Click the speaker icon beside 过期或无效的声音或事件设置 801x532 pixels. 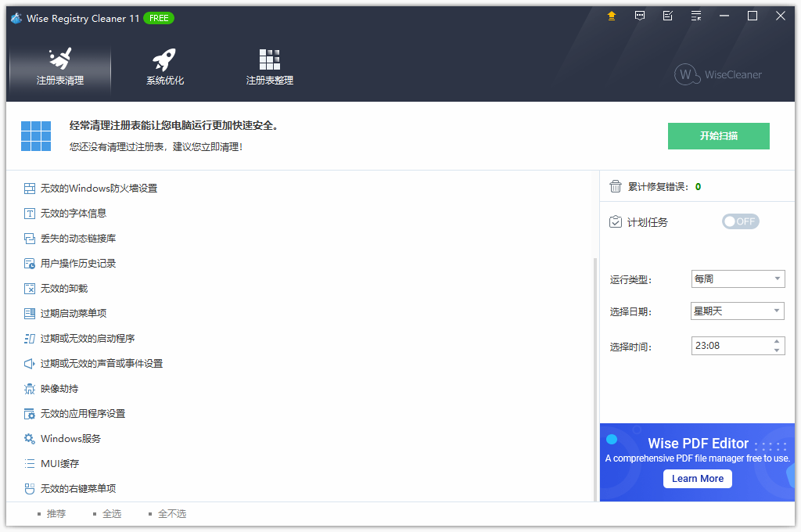coord(30,364)
